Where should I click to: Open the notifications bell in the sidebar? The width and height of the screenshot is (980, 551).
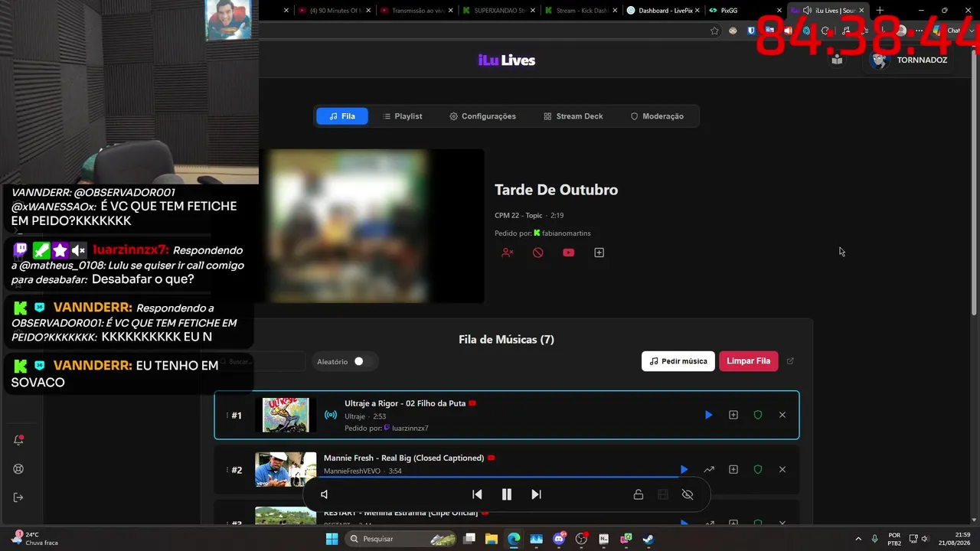[x=18, y=440]
